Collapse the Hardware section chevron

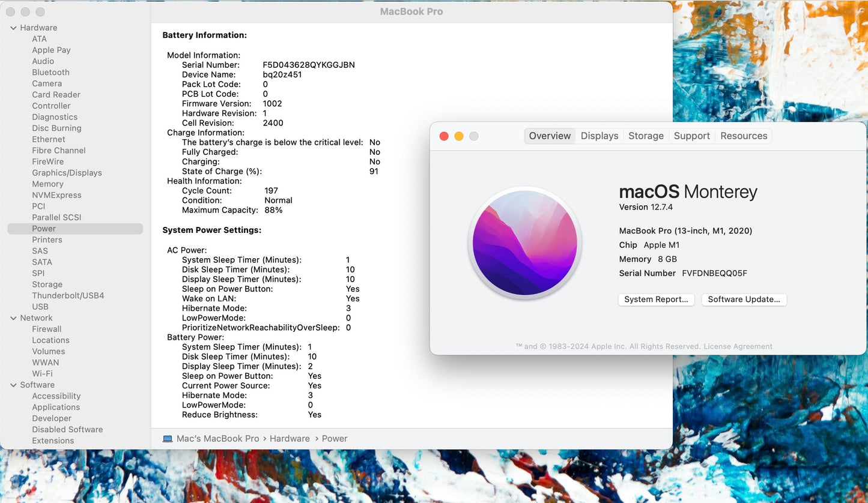click(x=13, y=28)
